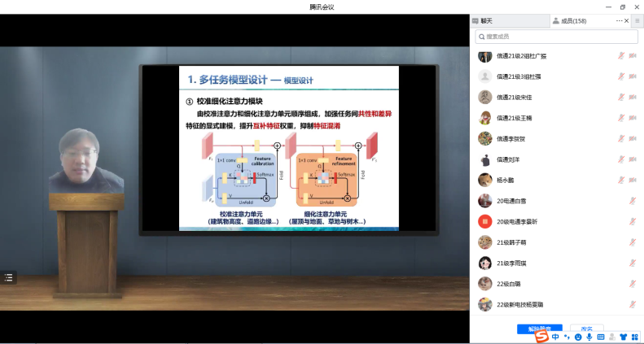644x344 pixels.
Task: Switch the IME language via the 中 indicator
Action: tap(555, 337)
